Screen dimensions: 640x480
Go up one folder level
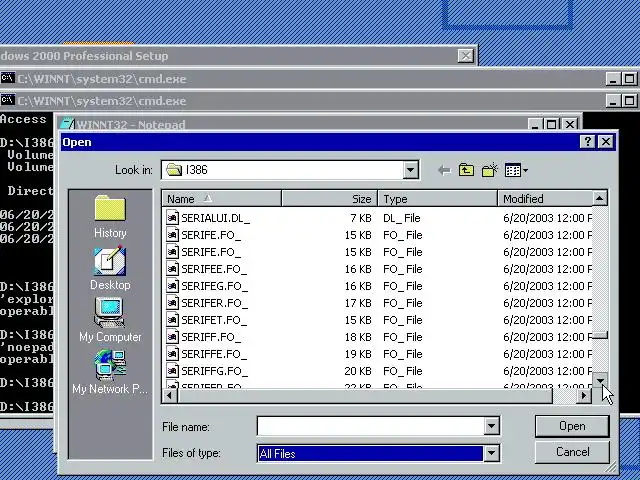tap(466, 170)
